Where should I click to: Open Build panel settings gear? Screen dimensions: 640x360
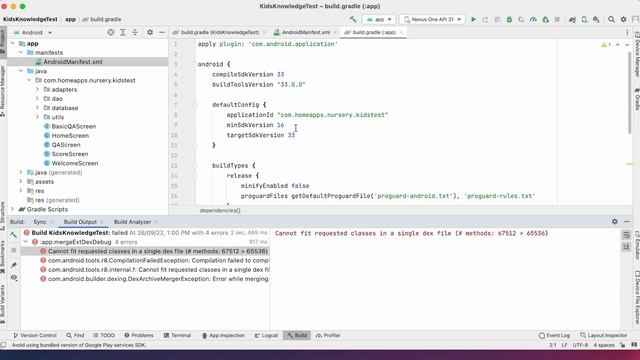click(x=615, y=222)
